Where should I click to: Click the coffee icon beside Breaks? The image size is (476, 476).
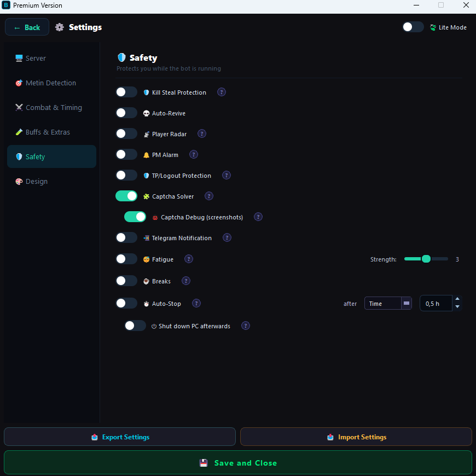coord(146,281)
